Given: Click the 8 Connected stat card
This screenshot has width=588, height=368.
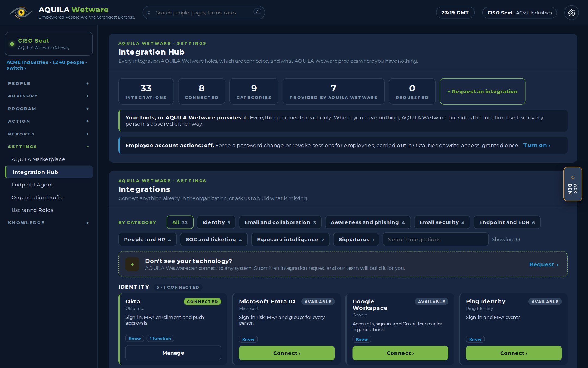Looking at the screenshot, I should pos(201,91).
